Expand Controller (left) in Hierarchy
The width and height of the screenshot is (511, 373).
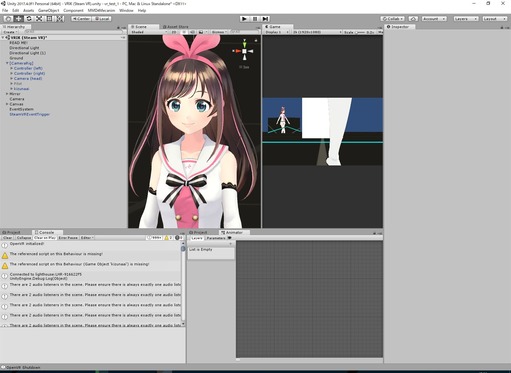coord(12,68)
